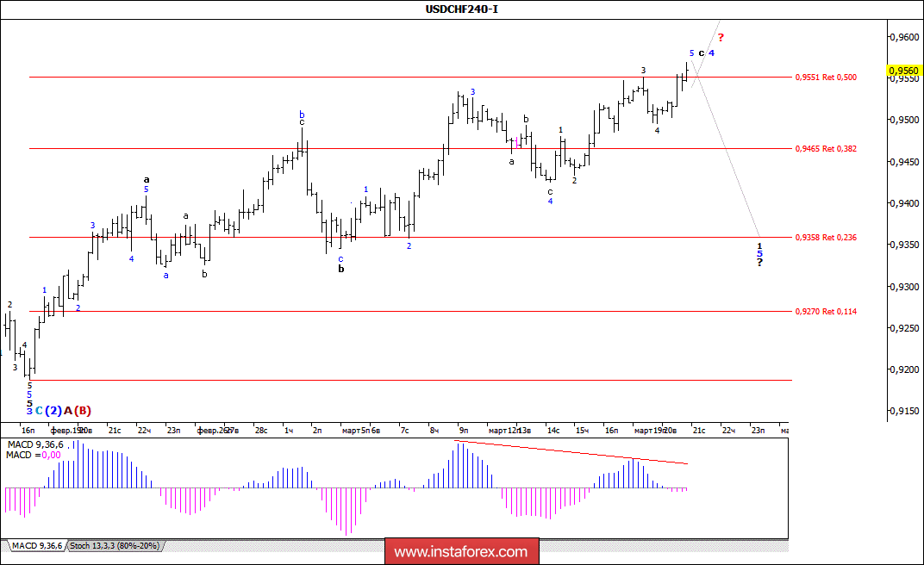Click the 16п date at left of time axis
Viewport: 924px width, 565px height.
point(28,431)
